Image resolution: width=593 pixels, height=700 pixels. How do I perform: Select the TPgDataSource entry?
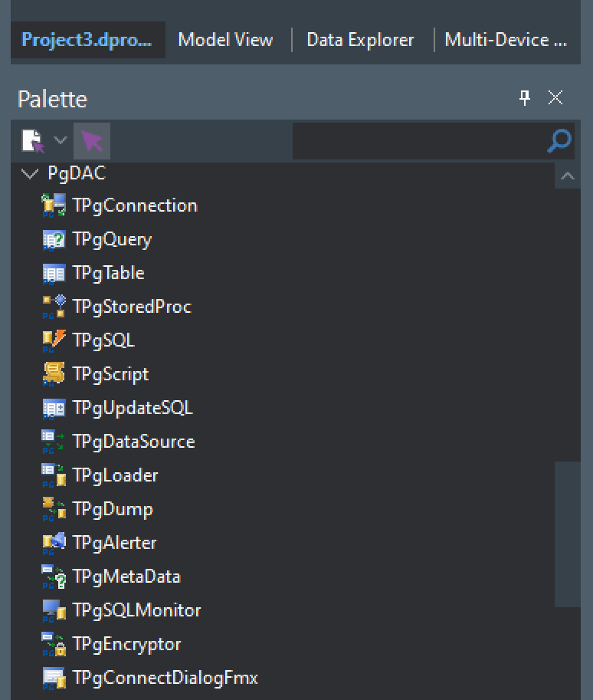[x=133, y=442]
